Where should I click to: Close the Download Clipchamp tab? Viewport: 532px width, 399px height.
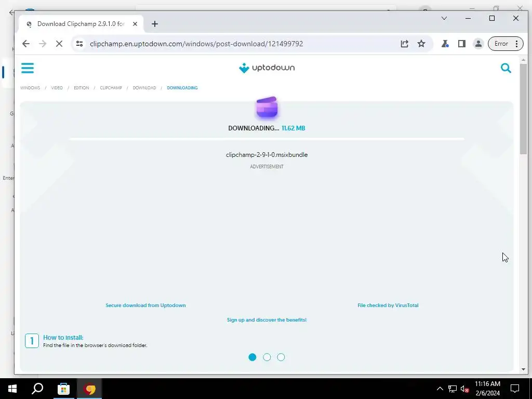tap(135, 24)
